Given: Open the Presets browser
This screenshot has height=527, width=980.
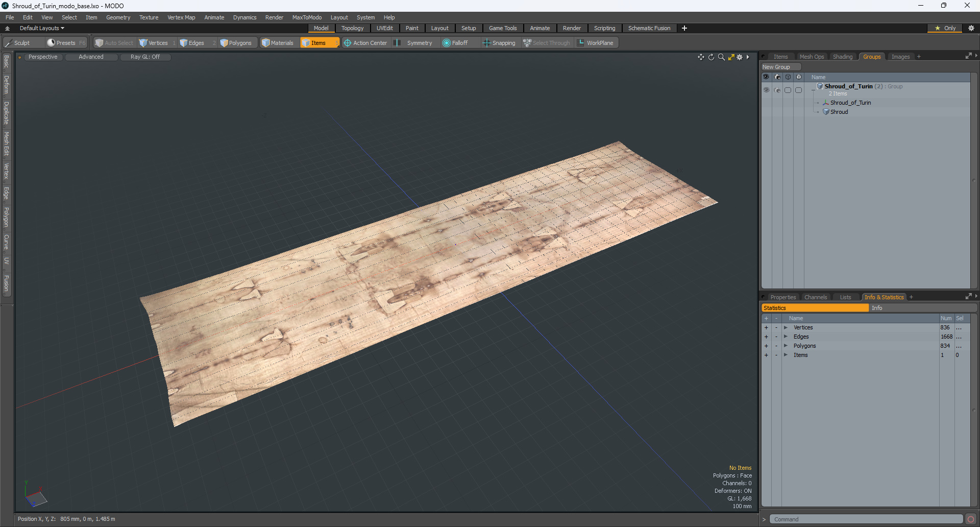Looking at the screenshot, I should pos(65,43).
